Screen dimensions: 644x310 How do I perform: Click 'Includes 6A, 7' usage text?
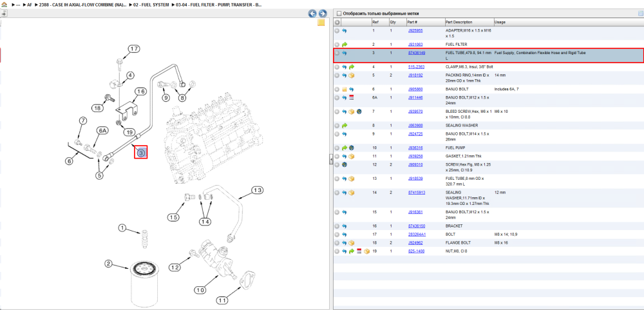click(506, 89)
